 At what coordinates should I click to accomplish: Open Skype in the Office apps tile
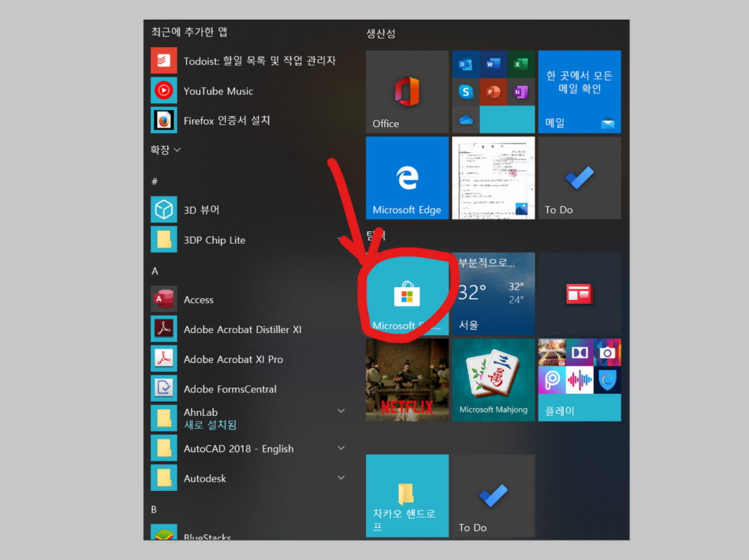[x=465, y=92]
